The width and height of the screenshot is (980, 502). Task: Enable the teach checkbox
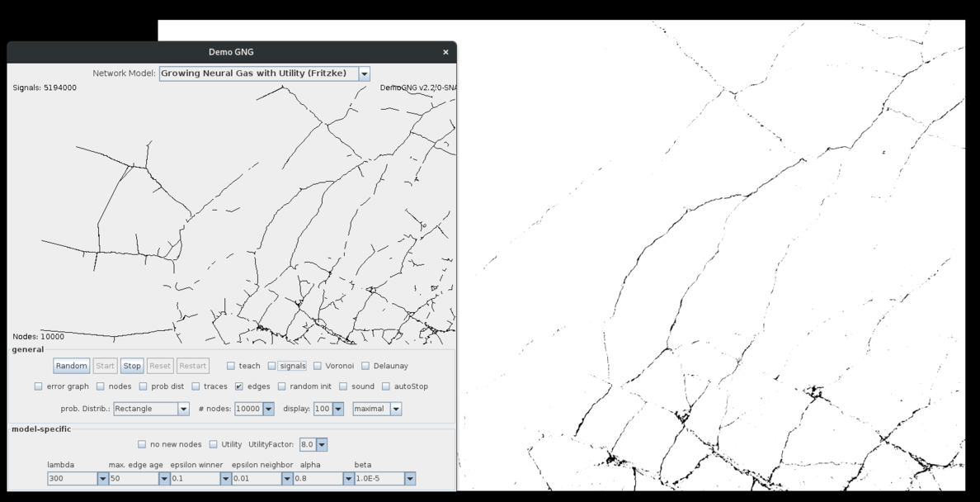point(232,366)
